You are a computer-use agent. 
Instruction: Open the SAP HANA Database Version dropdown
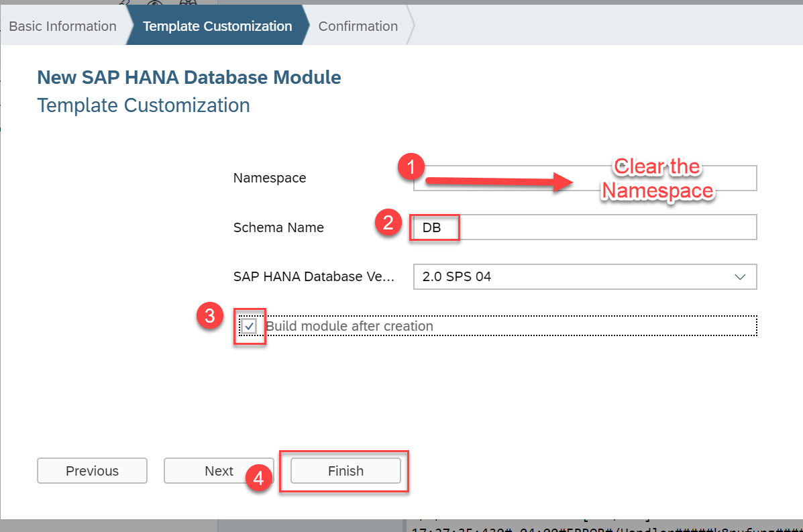(585, 276)
